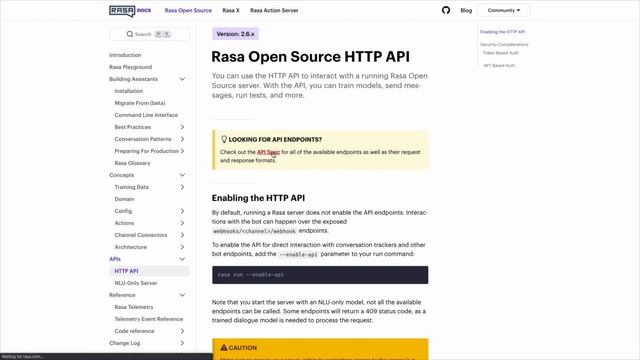Open Introduction in sidebar
This screenshot has width=640, height=360.
(x=125, y=55)
